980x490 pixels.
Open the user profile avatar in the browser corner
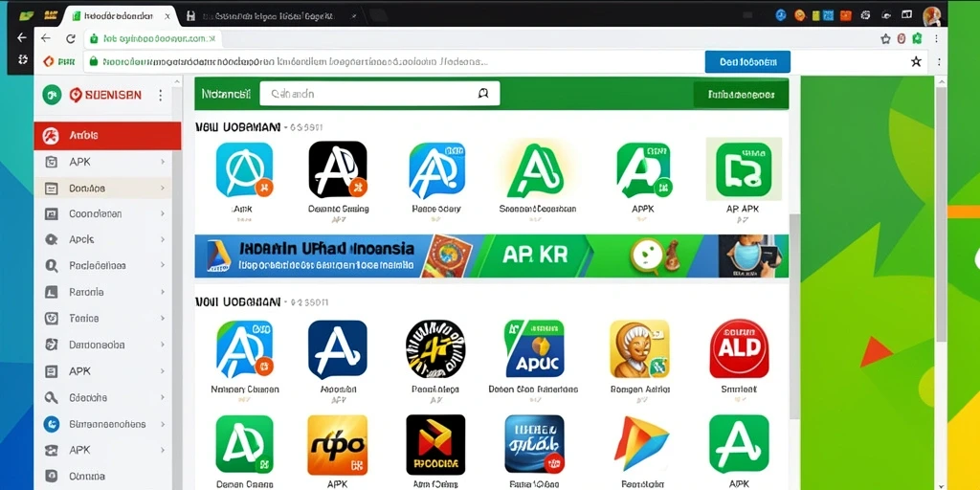[931, 15]
